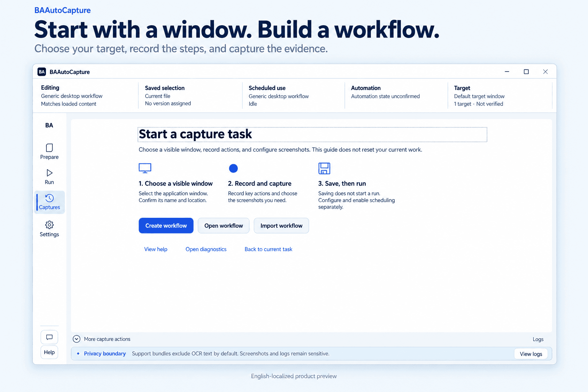Screen dimensions: 588x392
Task: Open the Prepare section in sidebar
Action: (x=49, y=152)
